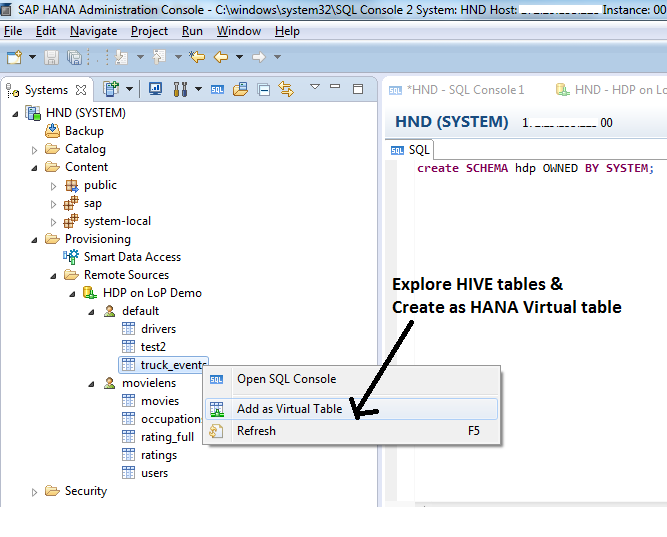The height and width of the screenshot is (537, 667).
Task: Click the New wizard toolbar icon
Action: (14, 57)
